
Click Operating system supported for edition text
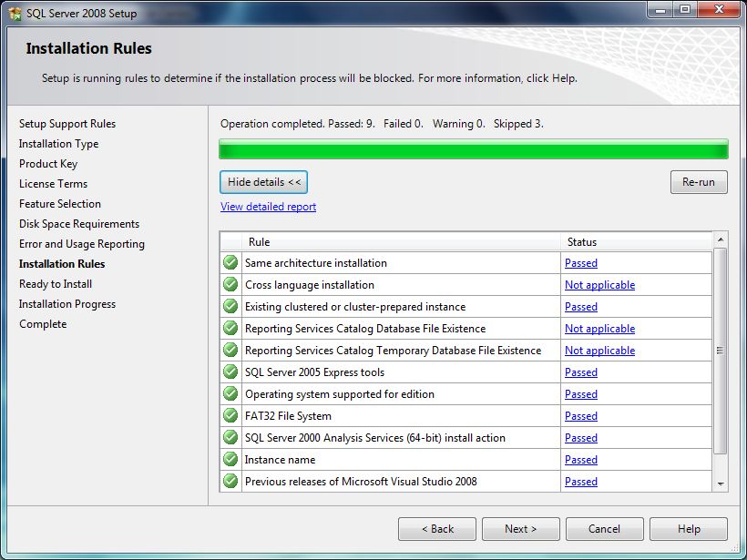[340, 394]
